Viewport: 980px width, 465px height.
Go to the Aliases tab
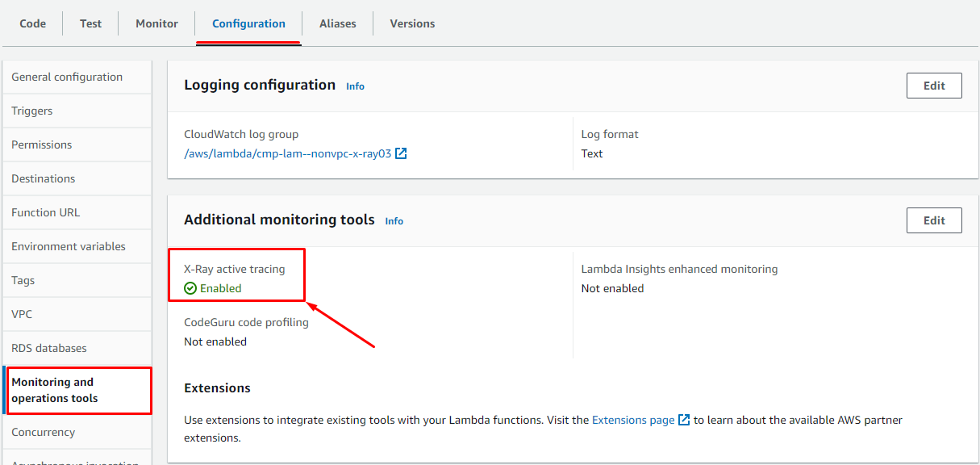point(337,23)
